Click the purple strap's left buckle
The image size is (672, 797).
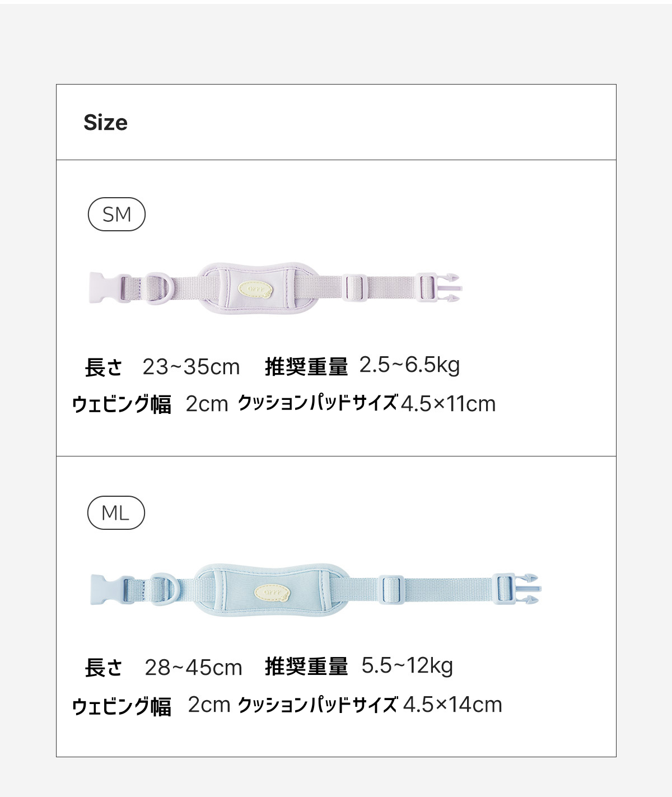click(x=110, y=288)
